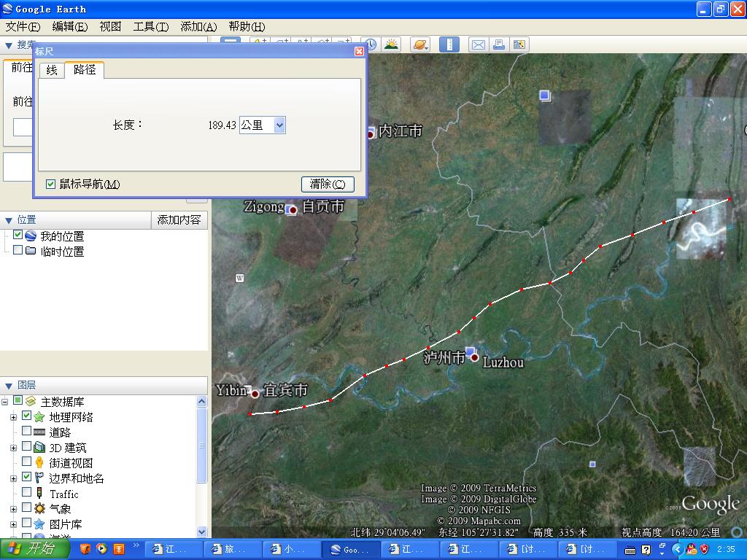Expand the 3D 建筑 tree node
Image resolution: width=747 pixels, height=560 pixels.
coord(14,448)
